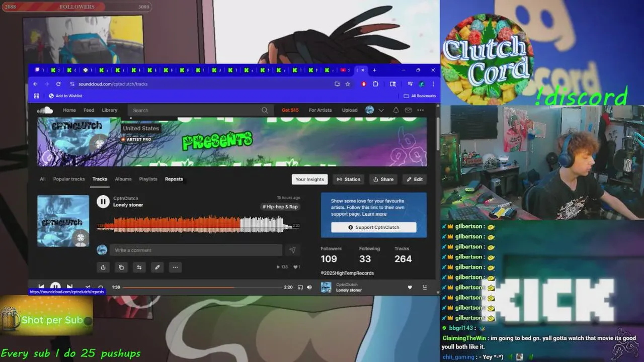Open the Chrome apps grid in the bookmarks bar
This screenshot has height=362, width=644.
[36, 96]
